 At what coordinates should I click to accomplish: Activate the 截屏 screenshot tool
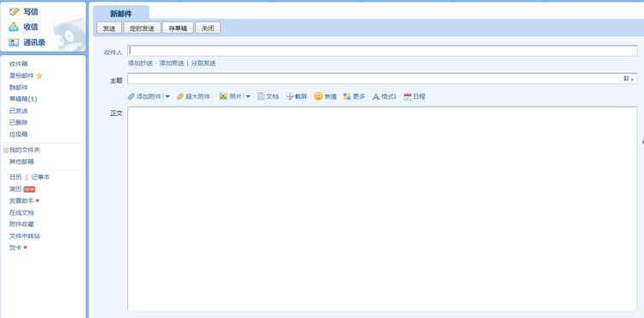pyautogui.click(x=289, y=96)
